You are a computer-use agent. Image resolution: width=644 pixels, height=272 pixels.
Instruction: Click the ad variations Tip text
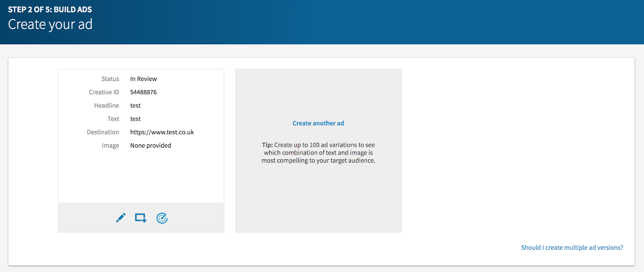318,152
